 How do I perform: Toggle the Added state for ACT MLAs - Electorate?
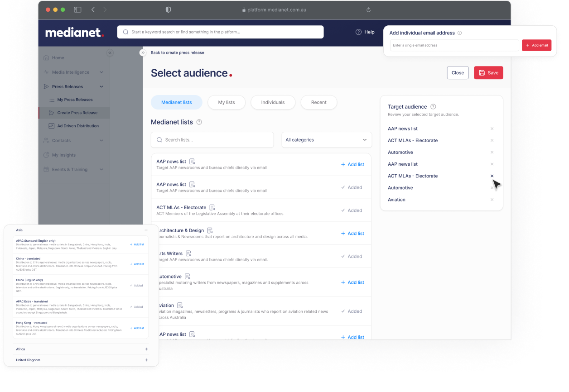(x=352, y=210)
